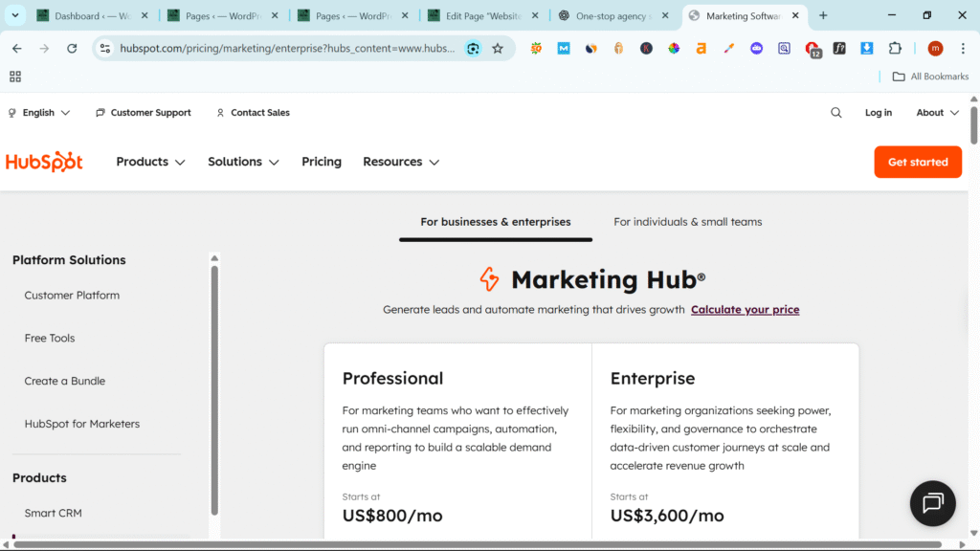
Task: Bookmark this page using the star icon
Action: tap(498, 49)
